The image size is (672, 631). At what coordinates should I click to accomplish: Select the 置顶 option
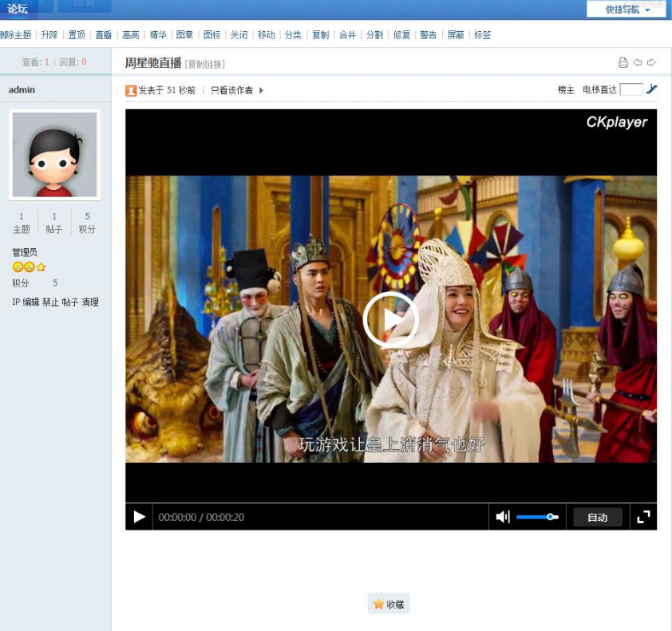point(77,34)
